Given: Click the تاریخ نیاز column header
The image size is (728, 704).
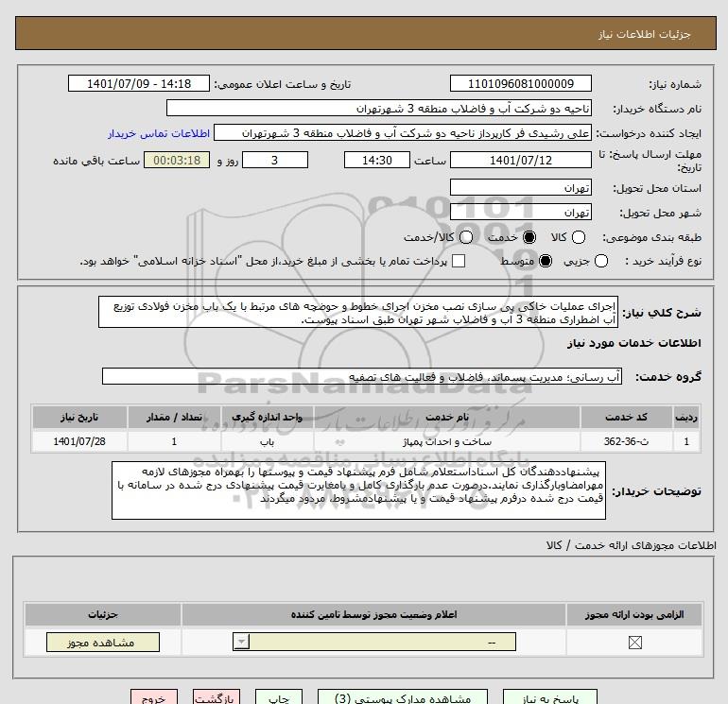Looking at the screenshot, I should click(79, 417).
